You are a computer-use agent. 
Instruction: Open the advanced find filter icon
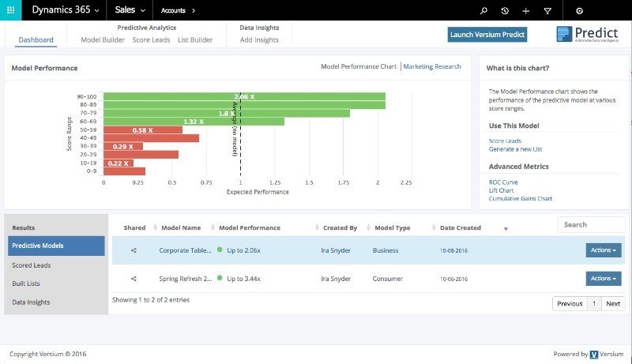coord(547,11)
